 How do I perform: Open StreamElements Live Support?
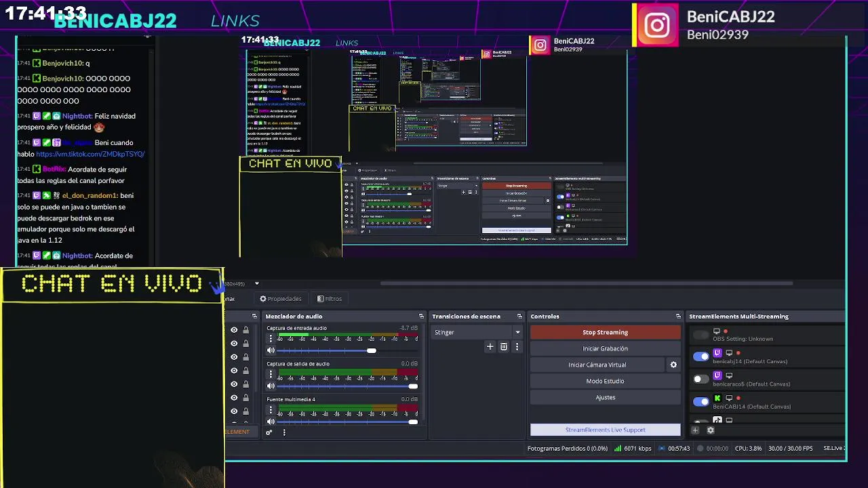coord(606,430)
